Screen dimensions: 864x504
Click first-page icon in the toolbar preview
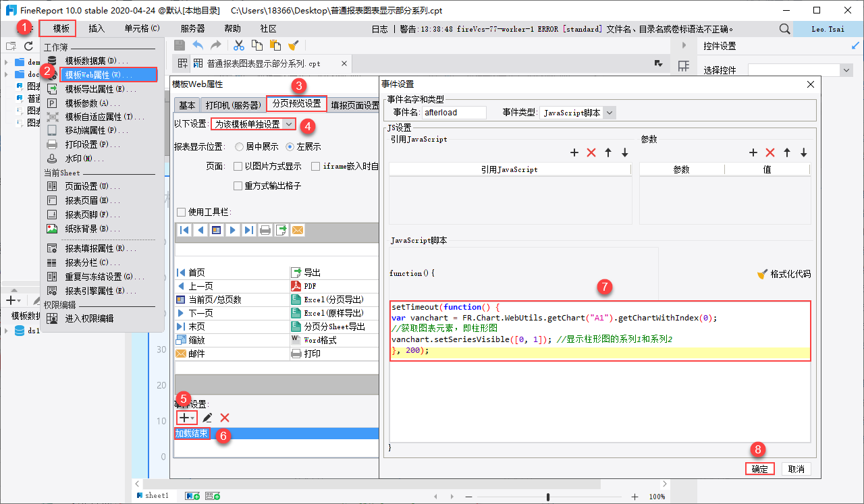pos(184,230)
